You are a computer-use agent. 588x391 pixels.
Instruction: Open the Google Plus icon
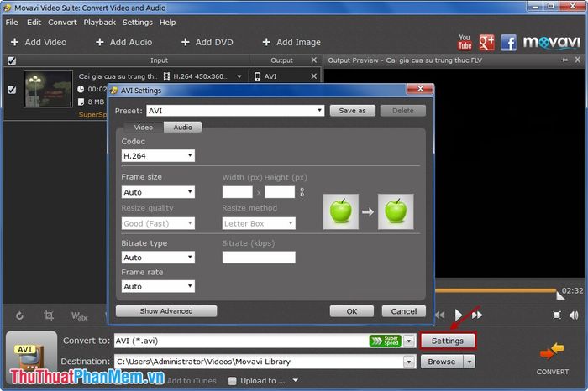point(486,42)
